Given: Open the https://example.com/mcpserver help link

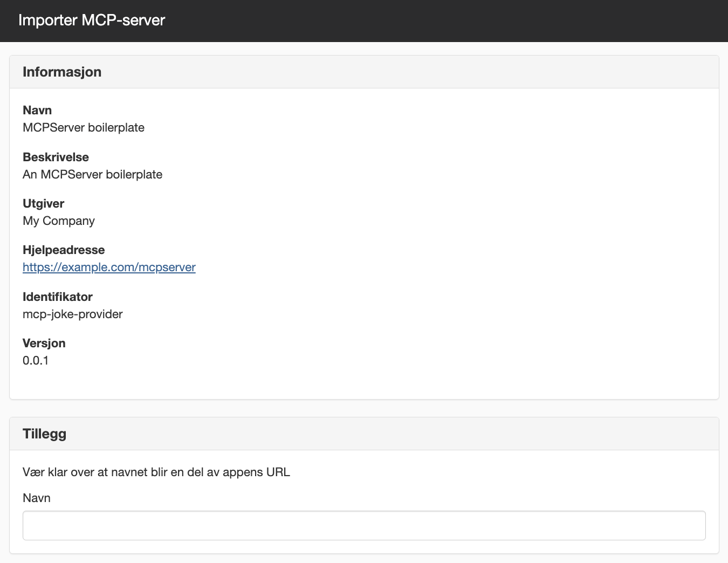Looking at the screenshot, I should (109, 267).
